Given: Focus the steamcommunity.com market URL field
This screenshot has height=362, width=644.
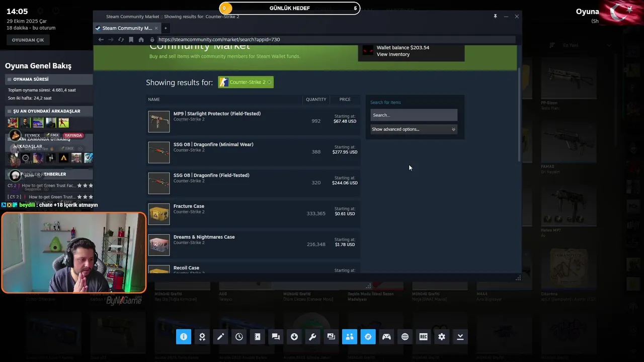Looking at the screenshot, I should coord(332,40).
